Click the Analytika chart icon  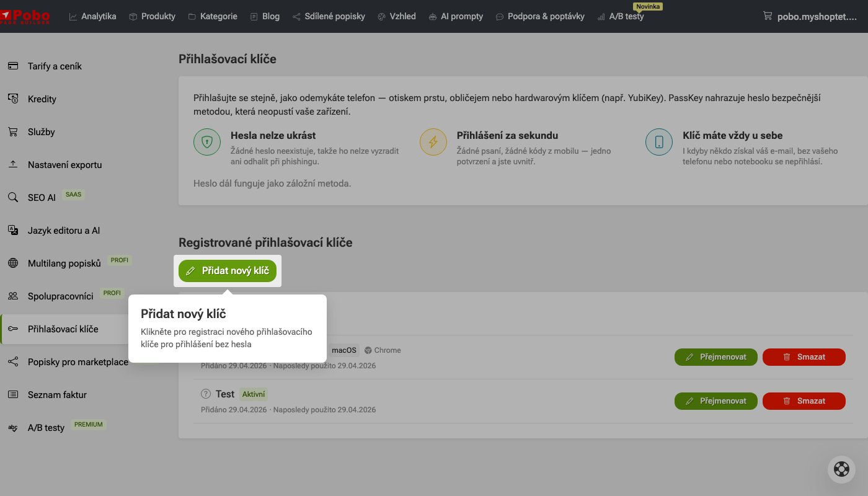tap(73, 17)
